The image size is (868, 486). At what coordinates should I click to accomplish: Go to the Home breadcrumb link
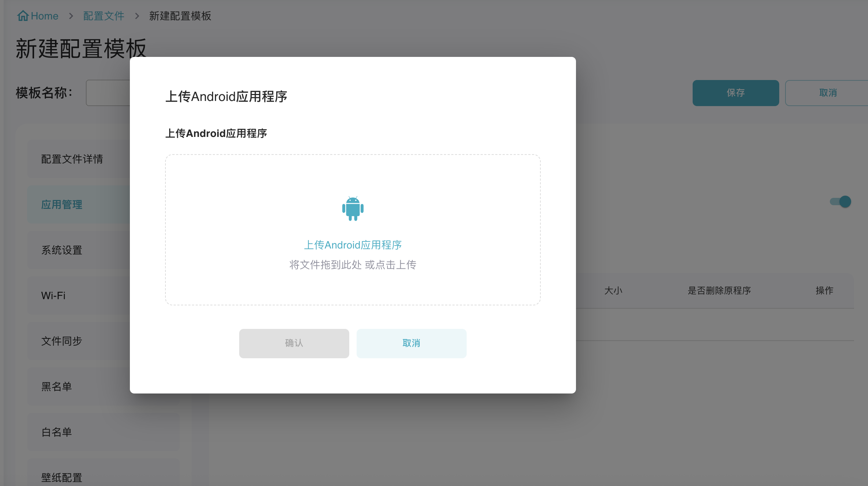point(44,16)
